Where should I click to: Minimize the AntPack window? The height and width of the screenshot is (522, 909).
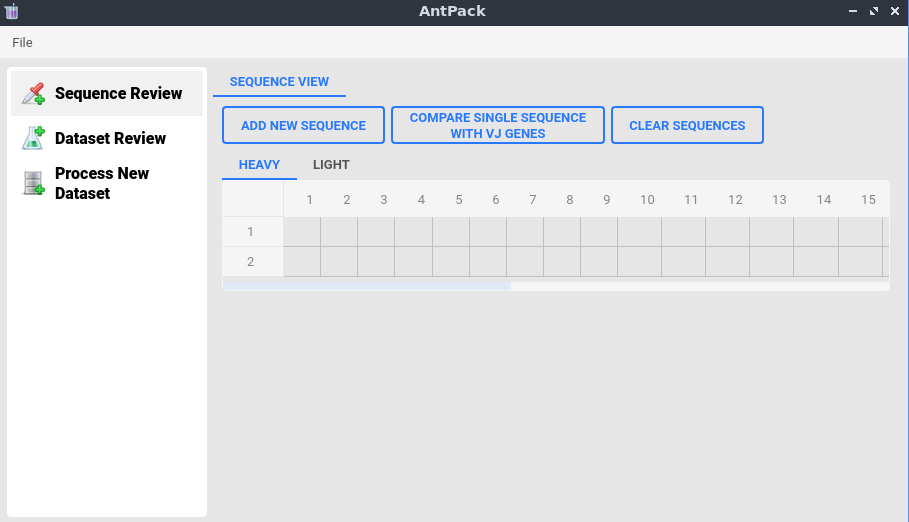pyautogui.click(x=853, y=11)
